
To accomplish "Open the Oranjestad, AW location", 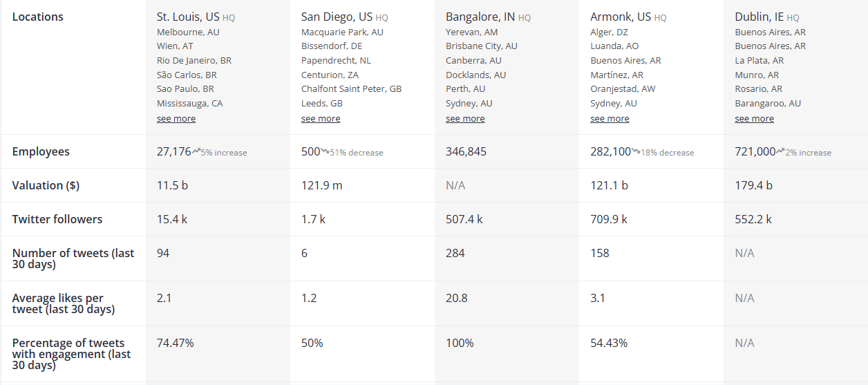I will [x=623, y=88].
